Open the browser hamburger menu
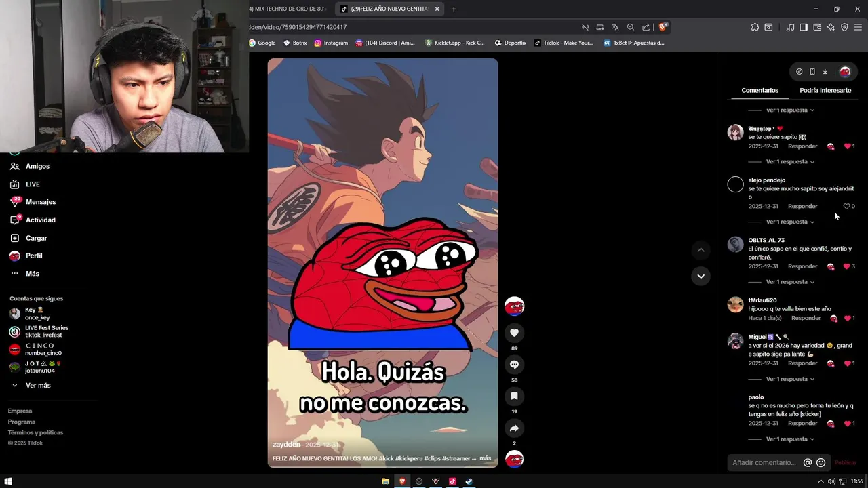This screenshot has height=488, width=868. (858, 27)
